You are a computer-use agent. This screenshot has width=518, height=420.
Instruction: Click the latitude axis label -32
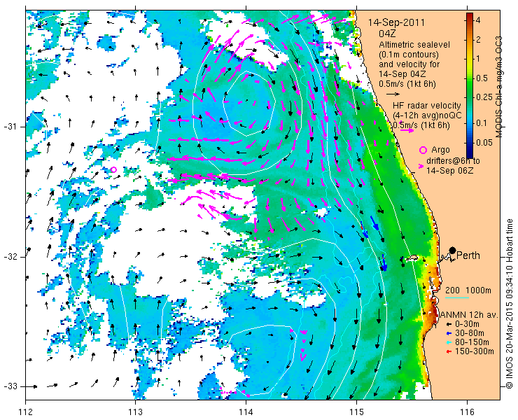[x=10, y=257]
